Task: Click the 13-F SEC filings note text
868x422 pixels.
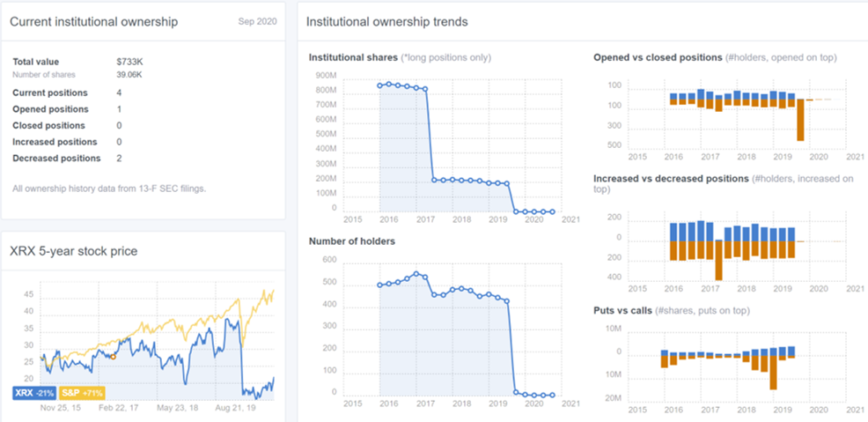Action: (109, 189)
